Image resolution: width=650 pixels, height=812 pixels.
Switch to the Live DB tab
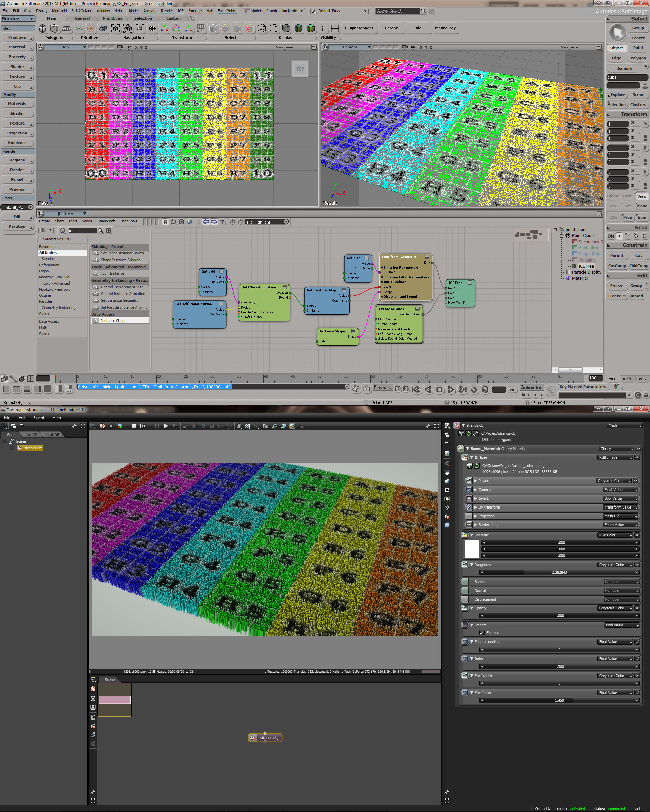coord(31,435)
